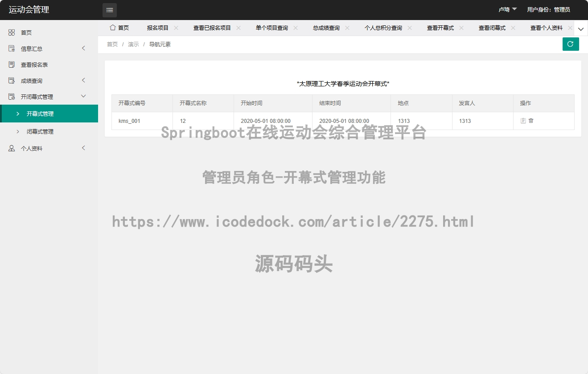The width and height of the screenshot is (588, 374).
Task: Close the 总成绩查询 tab
Action: tap(347, 28)
